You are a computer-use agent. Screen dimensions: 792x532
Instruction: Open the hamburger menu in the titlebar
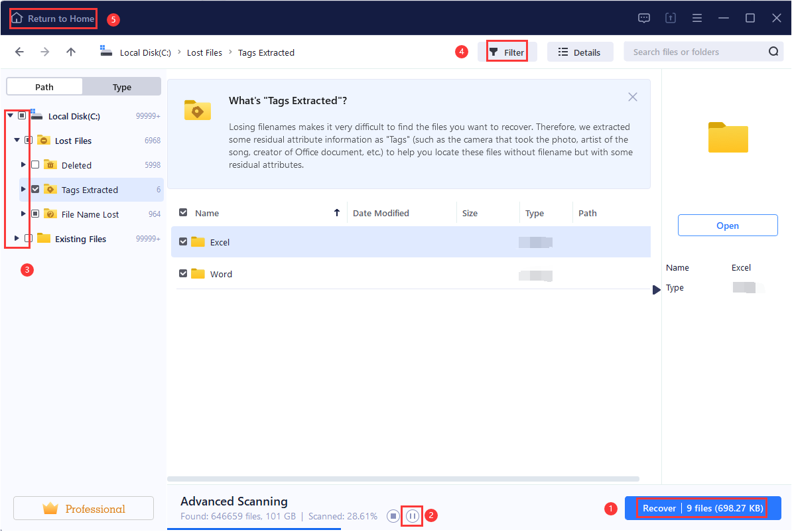click(696, 18)
